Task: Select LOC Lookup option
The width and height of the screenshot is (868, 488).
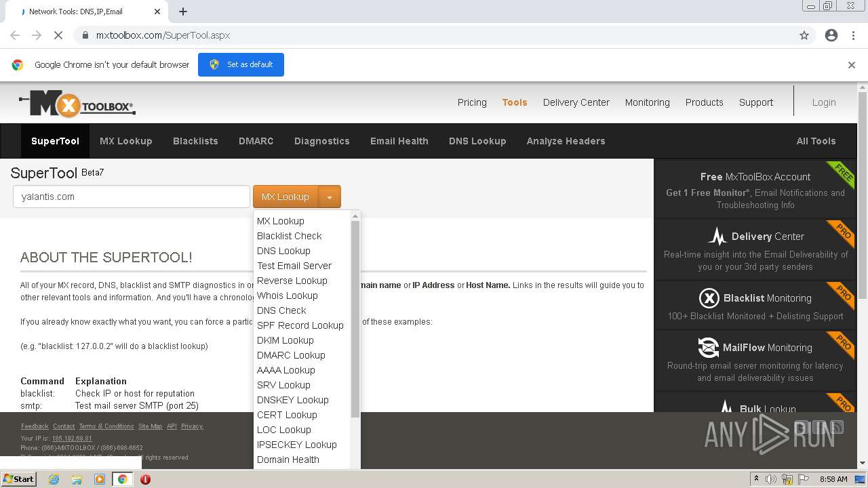Action: (x=283, y=430)
